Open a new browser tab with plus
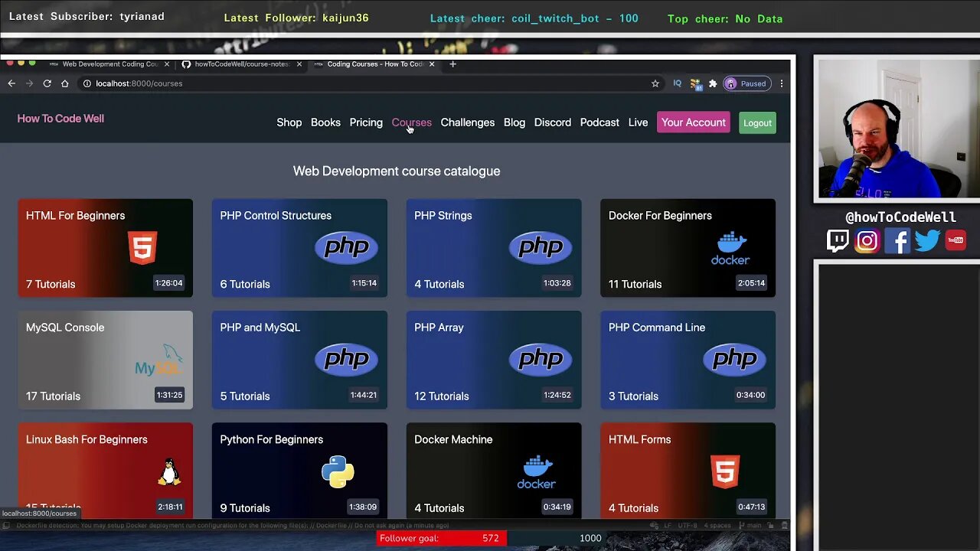Image resolution: width=980 pixels, height=551 pixels. tap(452, 64)
